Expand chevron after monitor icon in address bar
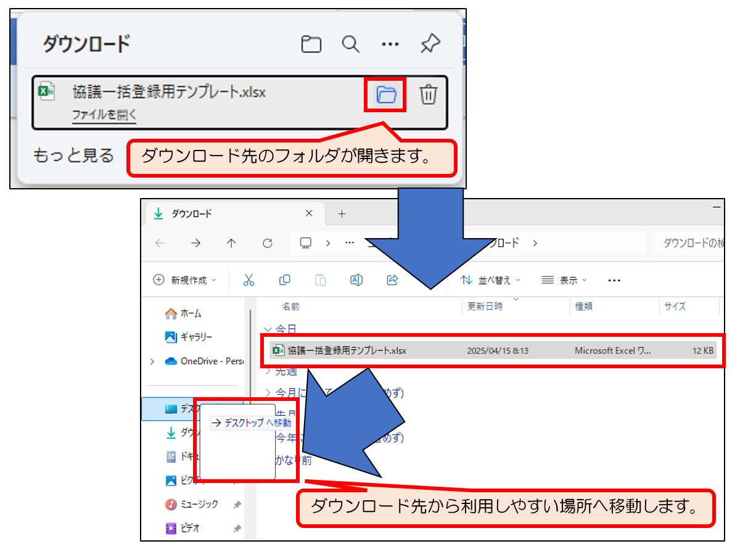This screenshot has width=756, height=549. [x=328, y=243]
